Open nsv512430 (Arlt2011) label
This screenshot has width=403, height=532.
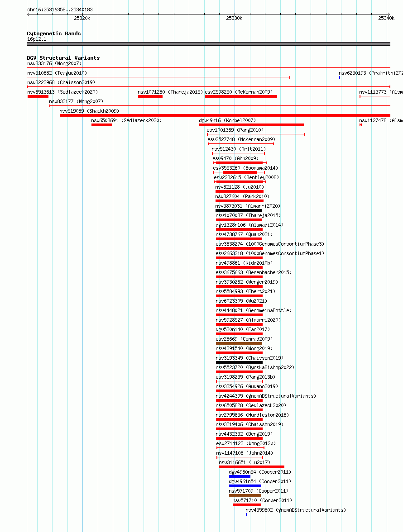coord(239,149)
